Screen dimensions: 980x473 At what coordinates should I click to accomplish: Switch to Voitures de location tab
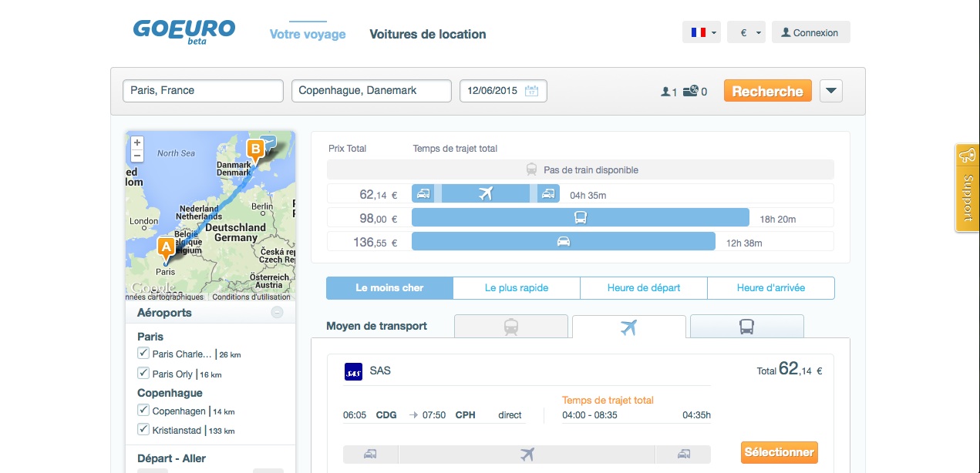[x=428, y=34]
